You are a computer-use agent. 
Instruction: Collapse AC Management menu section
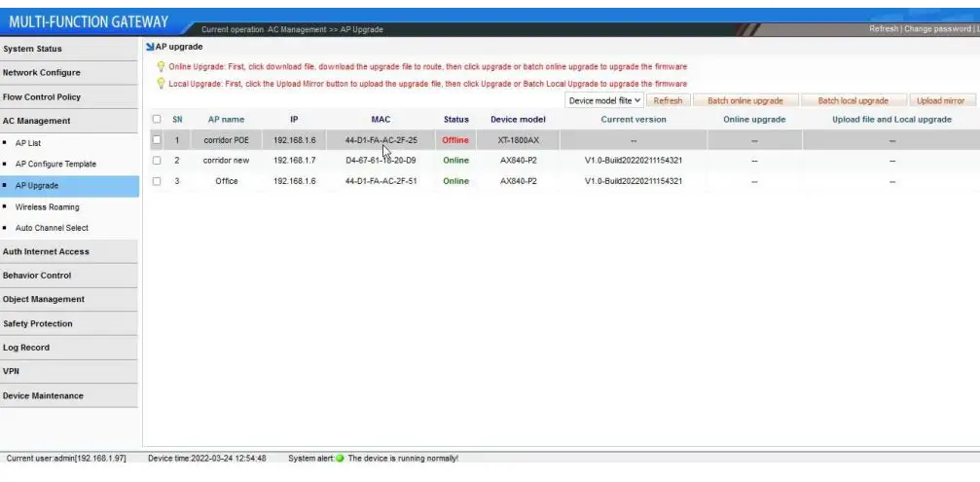(x=69, y=121)
